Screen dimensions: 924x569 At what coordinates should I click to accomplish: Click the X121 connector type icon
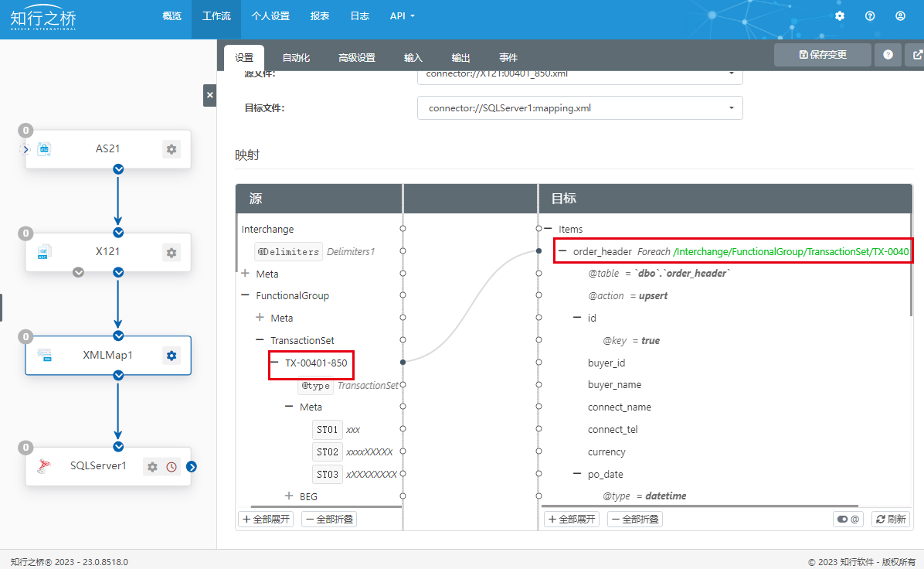44,252
